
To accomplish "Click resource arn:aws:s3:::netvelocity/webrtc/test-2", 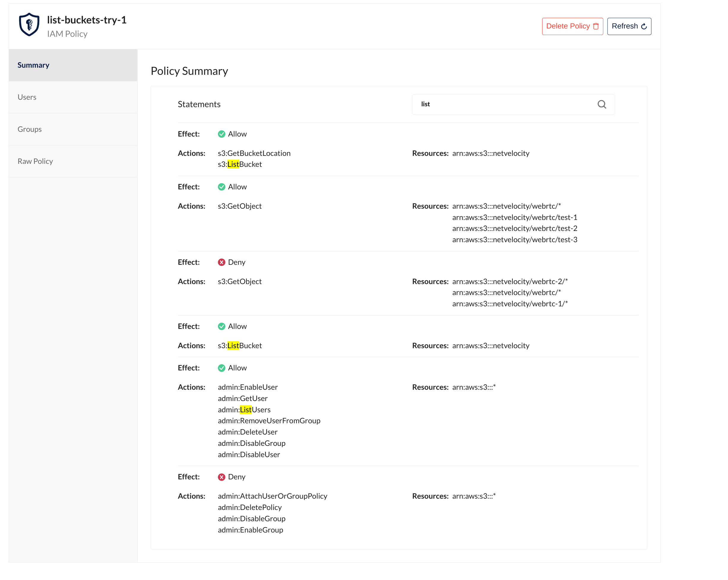I will pyautogui.click(x=514, y=228).
